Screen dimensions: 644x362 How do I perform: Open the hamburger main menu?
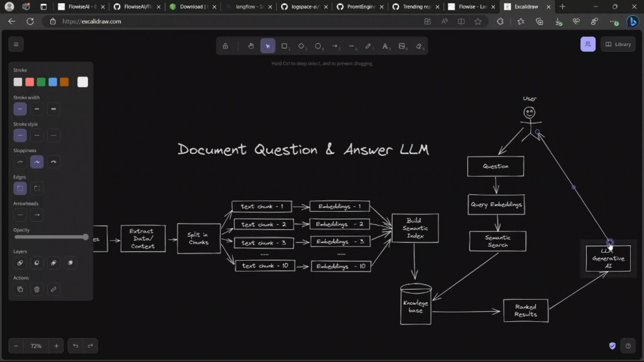[16, 44]
